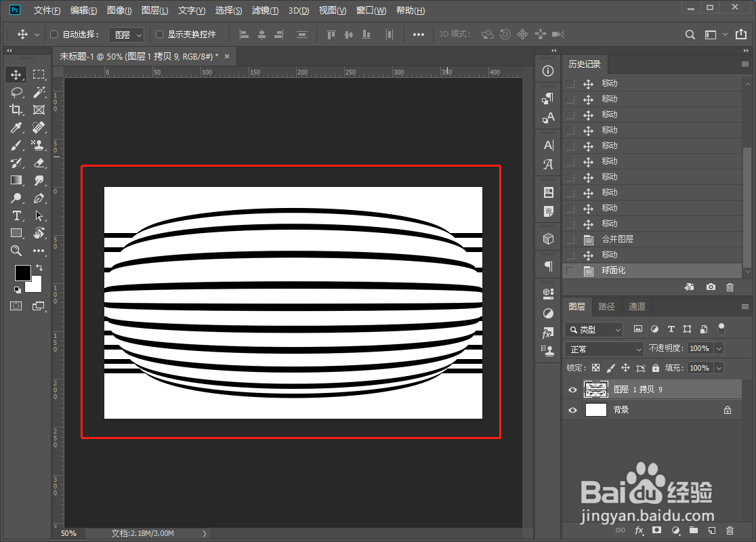The image size is (756, 542).
Task: Select the Clone Stamp tool
Action: pos(39,145)
